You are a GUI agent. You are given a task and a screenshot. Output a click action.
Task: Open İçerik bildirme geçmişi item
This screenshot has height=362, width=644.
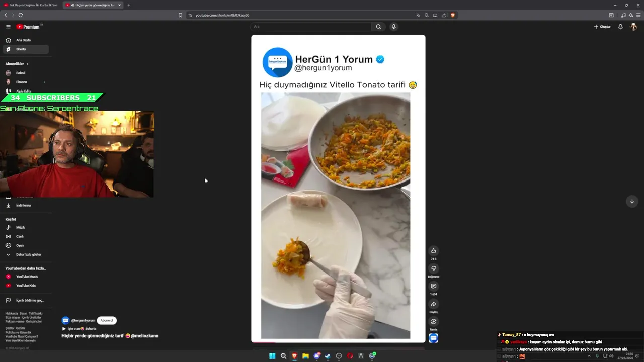(25, 300)
